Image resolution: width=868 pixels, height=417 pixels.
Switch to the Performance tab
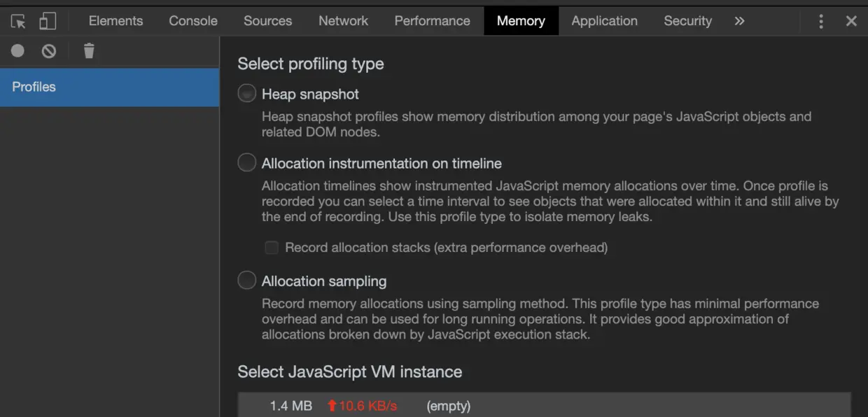click(x=432, y=21)
